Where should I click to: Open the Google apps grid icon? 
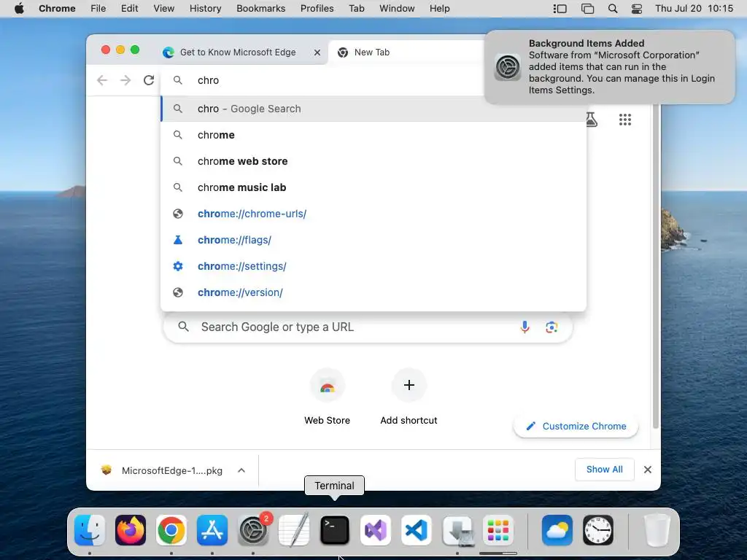tap(625, 120)
